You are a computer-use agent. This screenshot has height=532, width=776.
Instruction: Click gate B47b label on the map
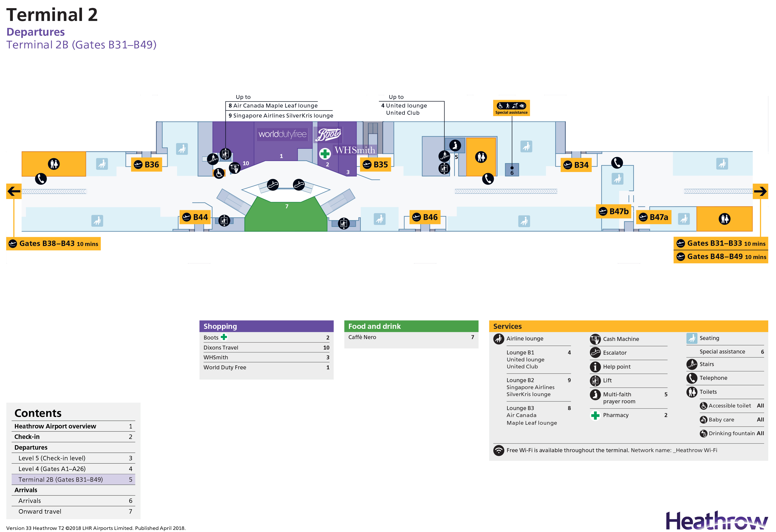click(x=614, y=212)
